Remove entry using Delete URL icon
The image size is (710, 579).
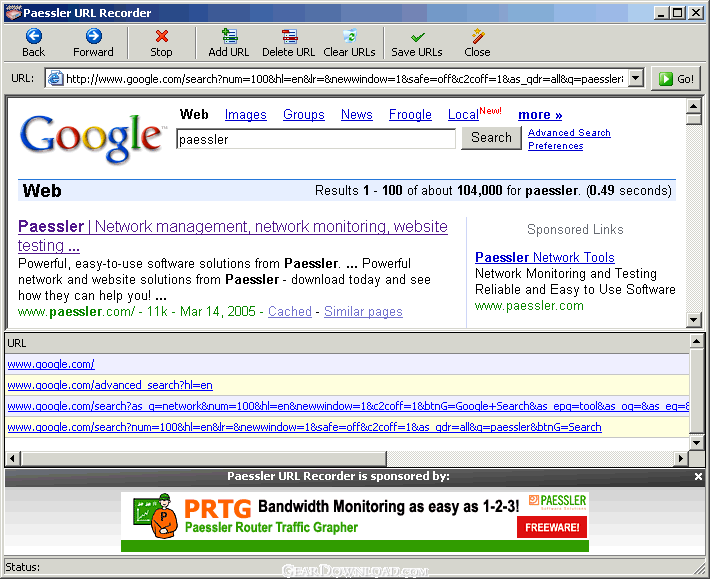(289, 36)
